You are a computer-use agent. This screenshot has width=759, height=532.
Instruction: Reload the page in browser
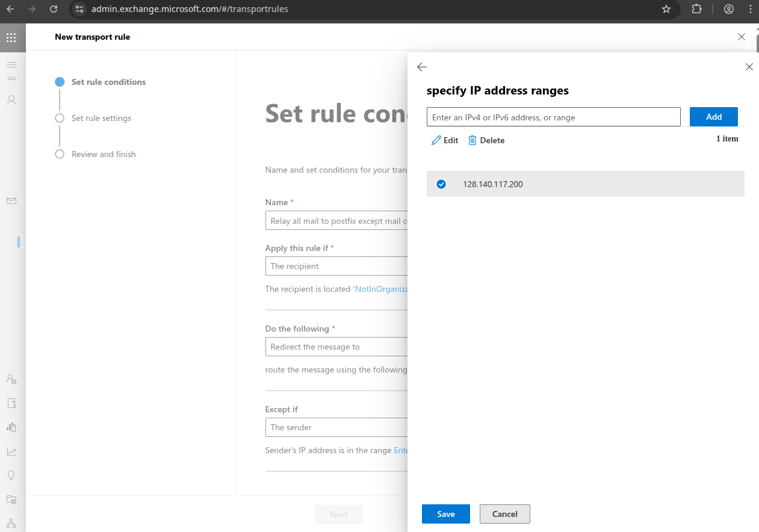tap(54, 9)
